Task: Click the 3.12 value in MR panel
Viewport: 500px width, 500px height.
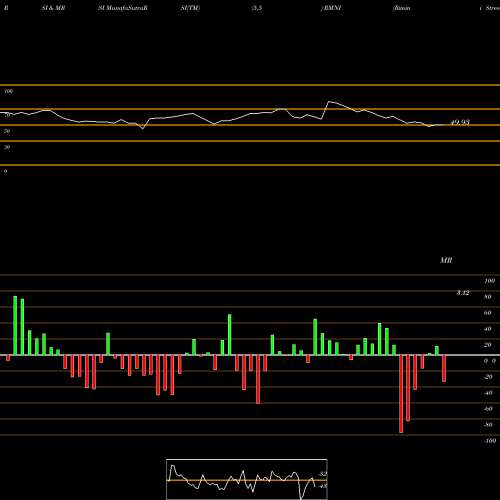Action: (x=463, y=293)
